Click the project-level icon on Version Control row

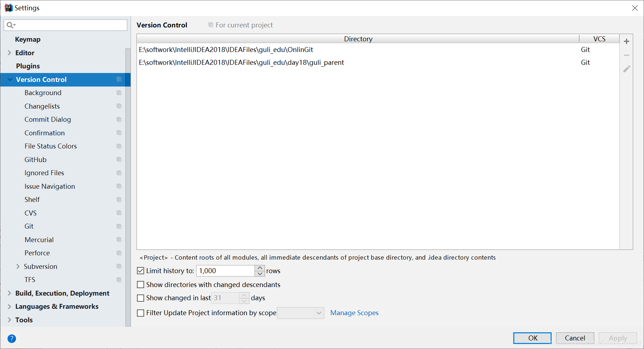click(119, 79)
